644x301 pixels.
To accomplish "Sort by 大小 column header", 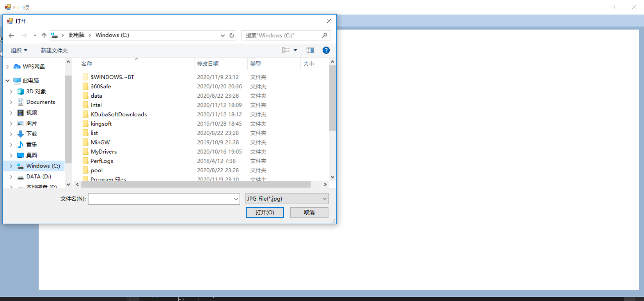I will (314, 64).
